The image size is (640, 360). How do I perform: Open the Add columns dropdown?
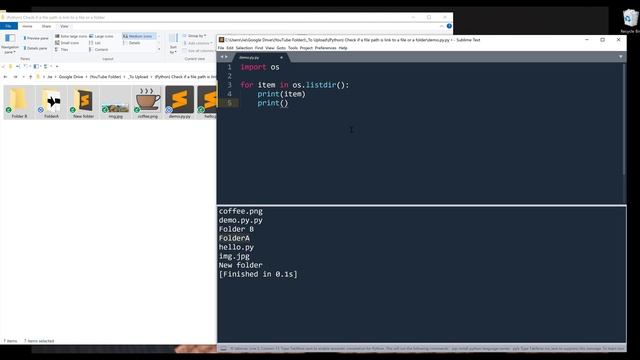coord(198,43)
